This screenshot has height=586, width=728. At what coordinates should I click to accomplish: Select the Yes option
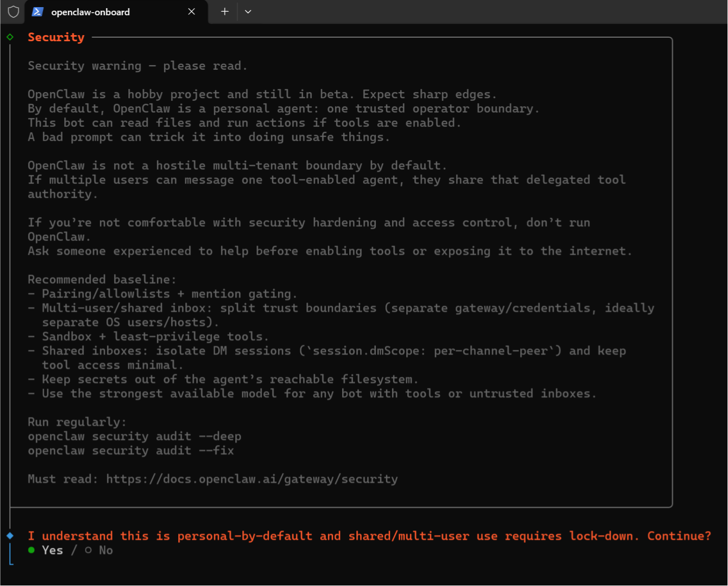(x=46, y=550)
